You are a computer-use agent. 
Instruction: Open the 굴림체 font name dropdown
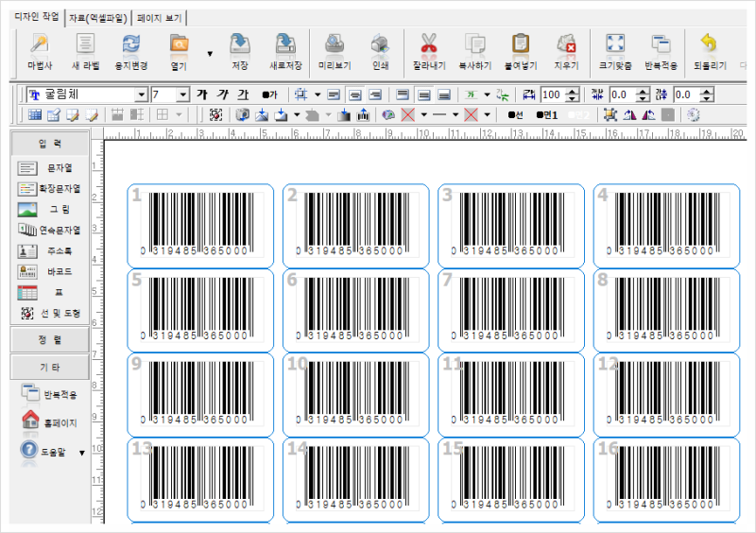(142, 95)
